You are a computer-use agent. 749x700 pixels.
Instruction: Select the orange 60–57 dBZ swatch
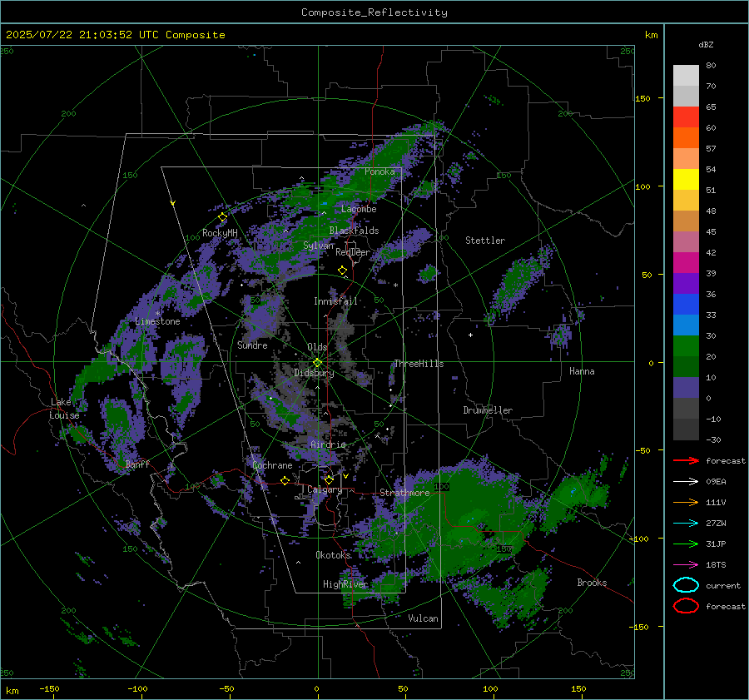(x=686, y=138)
